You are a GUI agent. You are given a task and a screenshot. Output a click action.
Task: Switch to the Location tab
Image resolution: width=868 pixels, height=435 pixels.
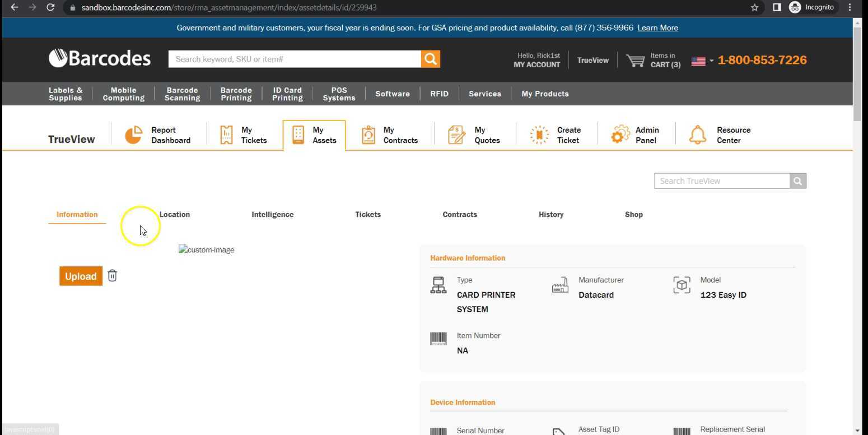tap(174, 215)
